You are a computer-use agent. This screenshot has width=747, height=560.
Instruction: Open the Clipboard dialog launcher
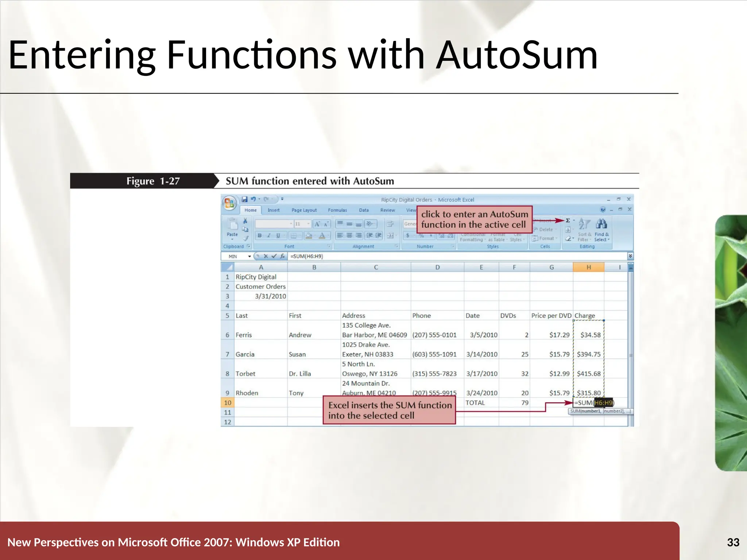tap(248, 246)
